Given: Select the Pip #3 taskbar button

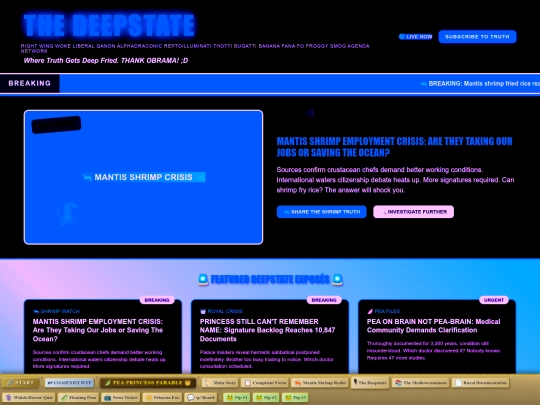Looking at the screenshot, I should click(295, 397).
